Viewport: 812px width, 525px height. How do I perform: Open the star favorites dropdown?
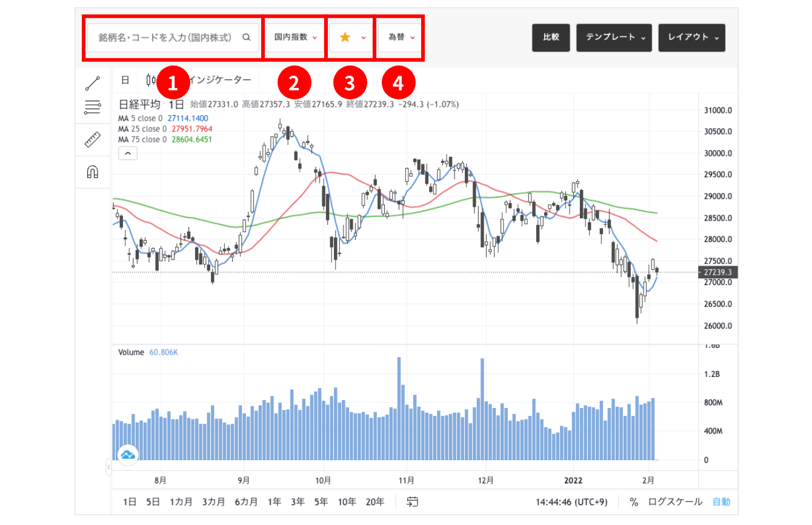pyautogui.click(x=350, y=38)
